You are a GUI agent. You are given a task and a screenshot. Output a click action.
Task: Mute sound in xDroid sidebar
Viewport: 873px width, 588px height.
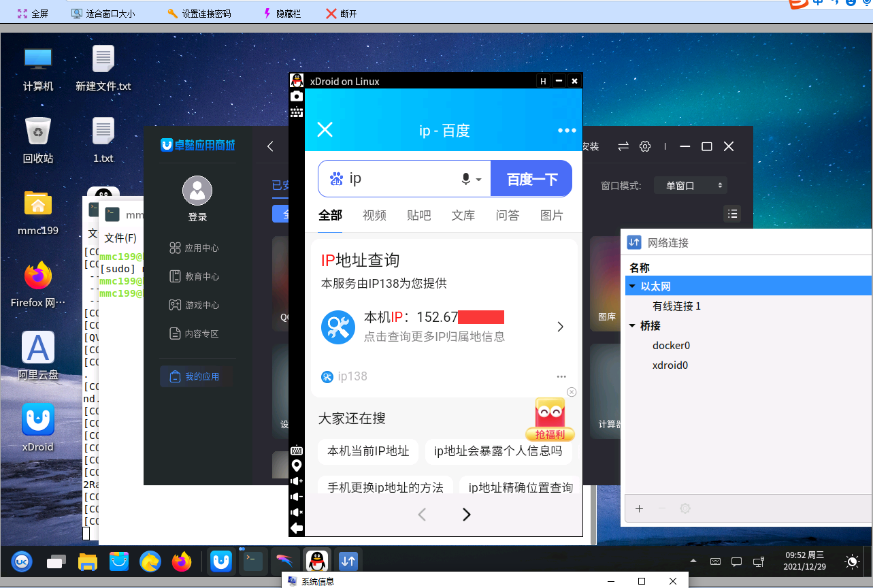pyautogui.click(x=297, y=512)
